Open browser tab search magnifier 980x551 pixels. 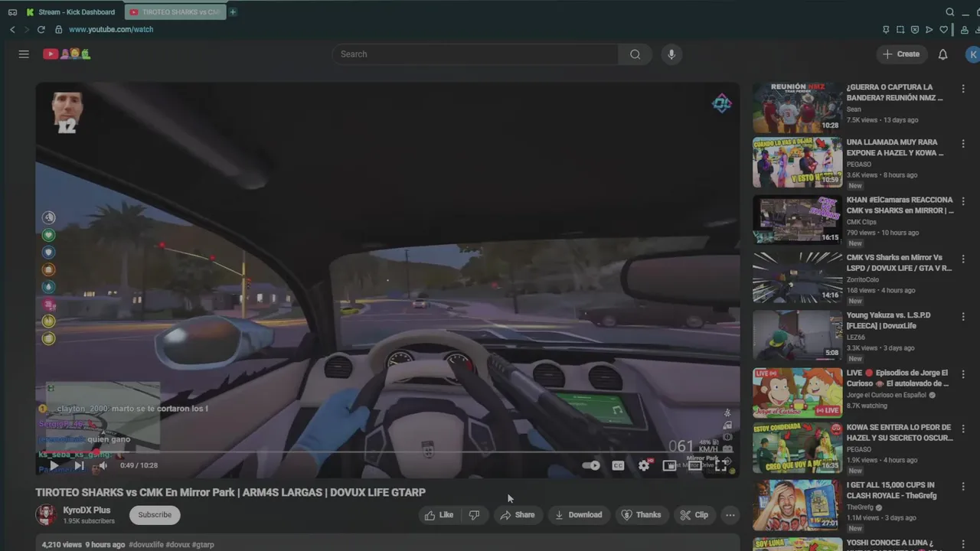click(950, 12)
